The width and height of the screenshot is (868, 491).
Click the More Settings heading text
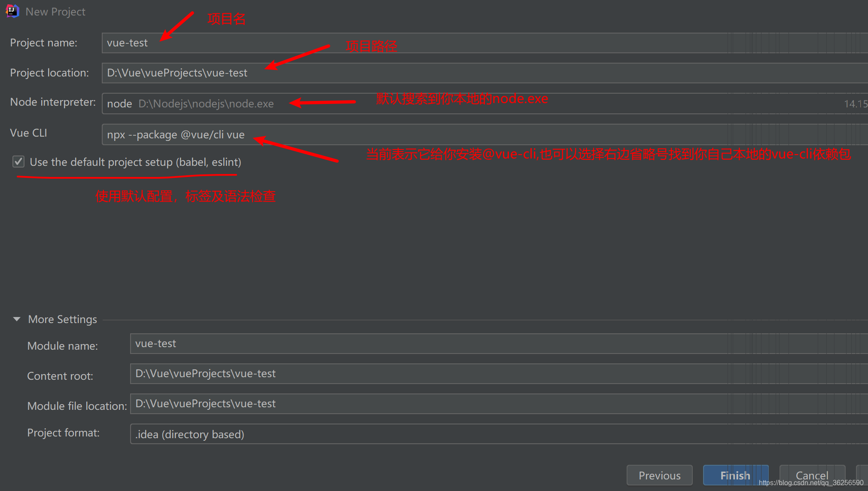(63, 319)
